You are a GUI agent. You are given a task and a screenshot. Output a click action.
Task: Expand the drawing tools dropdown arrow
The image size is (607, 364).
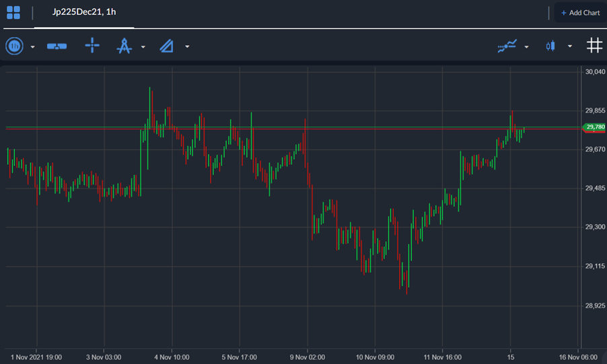[143, 47]
